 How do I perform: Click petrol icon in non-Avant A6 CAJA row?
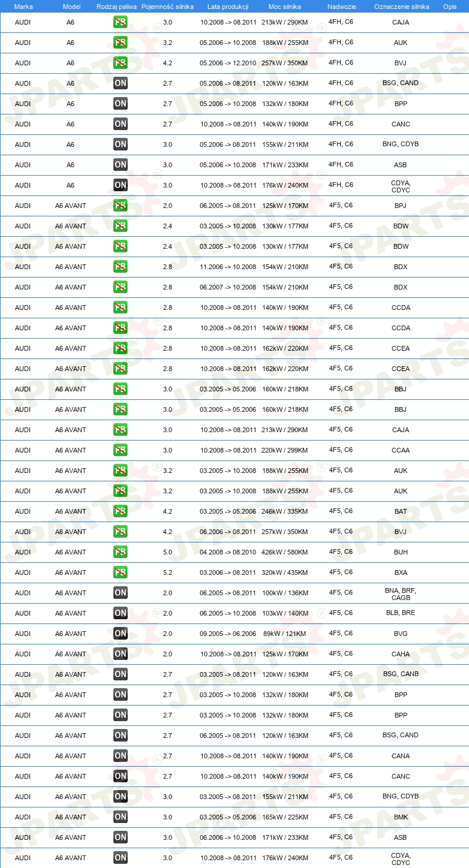[121, 23]
